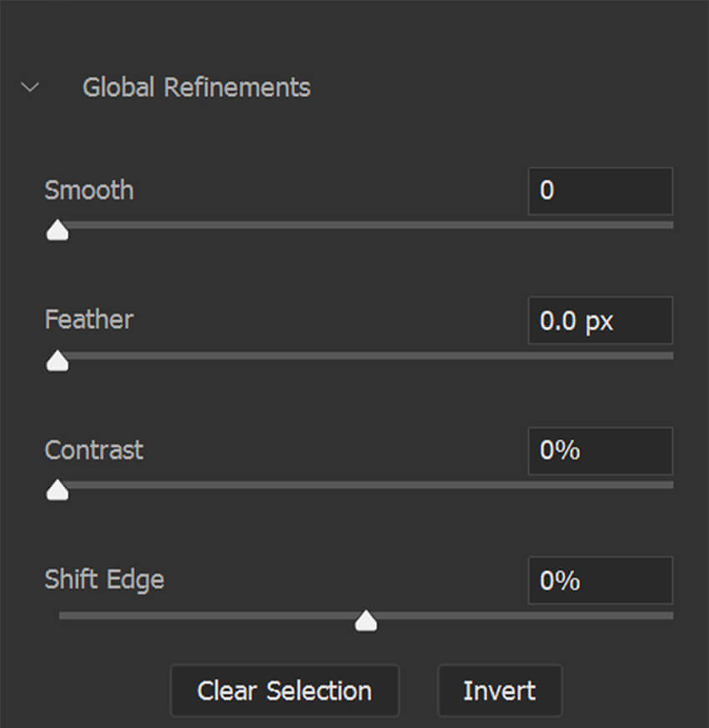Click the Shift Edge label text
This screenshot has height=728, width=709.
point(104,580)
